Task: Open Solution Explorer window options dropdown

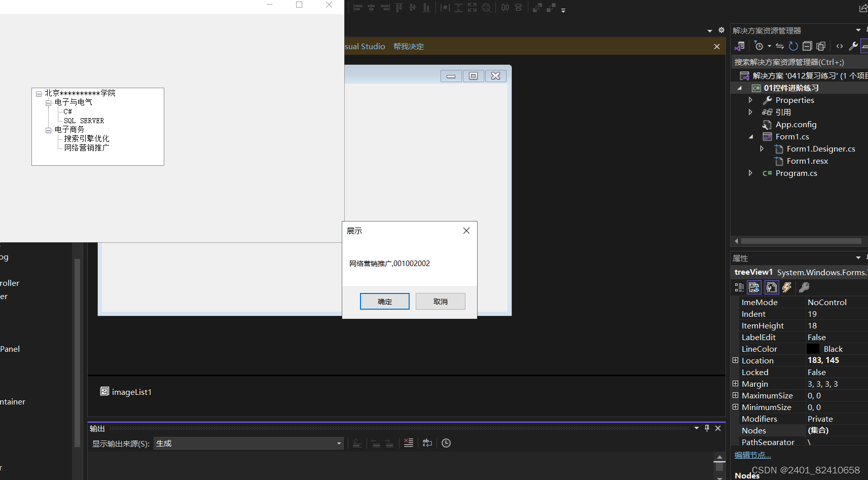Action: click(858, 30)
